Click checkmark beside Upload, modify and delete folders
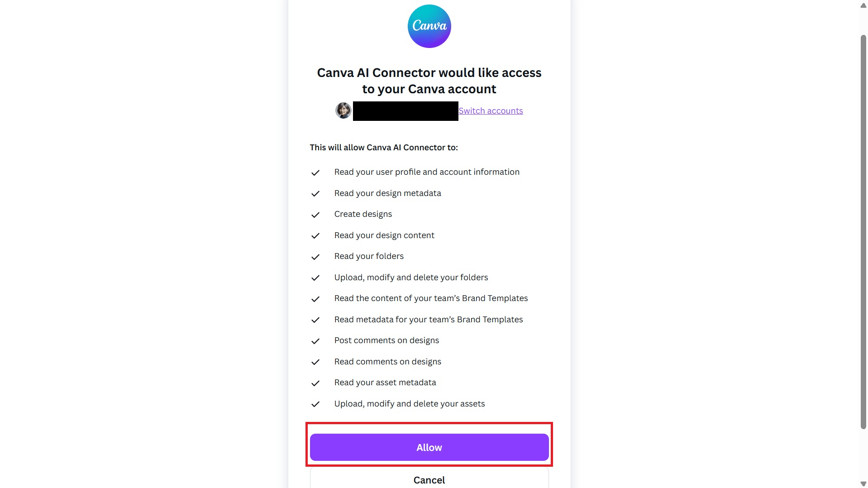This screenshot has height=488, width=868. tap(315, 278)
